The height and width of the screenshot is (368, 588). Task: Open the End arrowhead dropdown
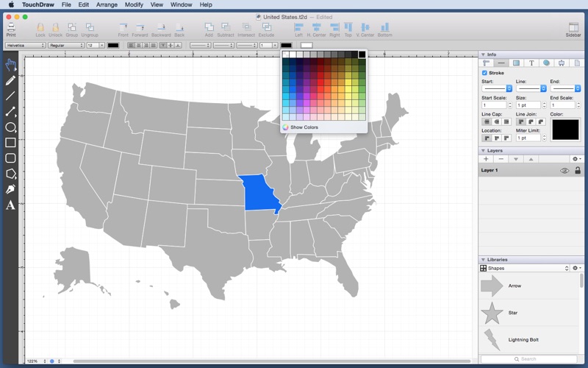[565, 88]
